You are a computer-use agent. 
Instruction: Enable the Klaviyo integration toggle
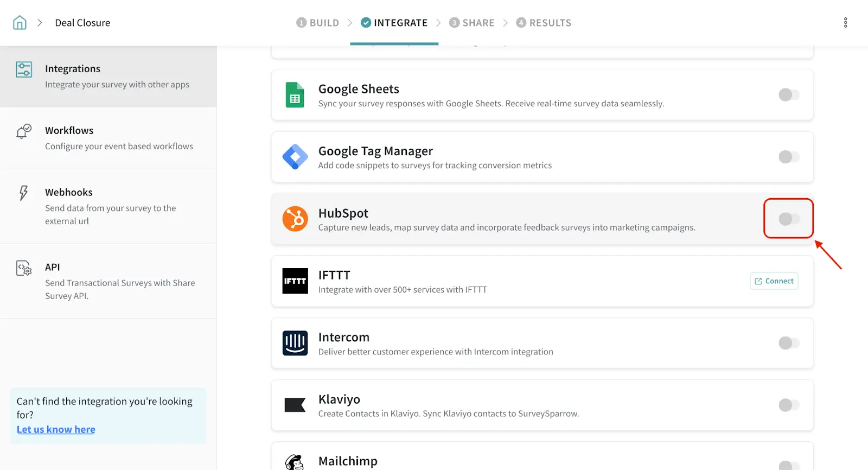pyautogui.click(x=789, y=405)
